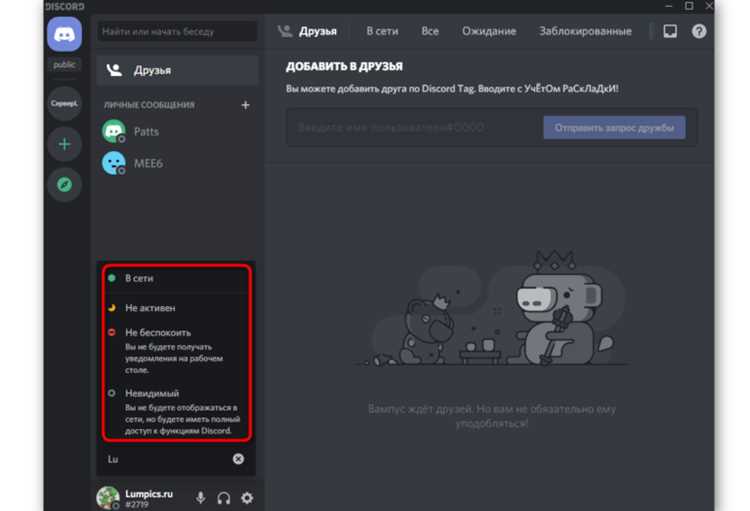This screenshot has height=511, width=750.
Task: Open the inbox icon in the header
Action: [670, 31]
